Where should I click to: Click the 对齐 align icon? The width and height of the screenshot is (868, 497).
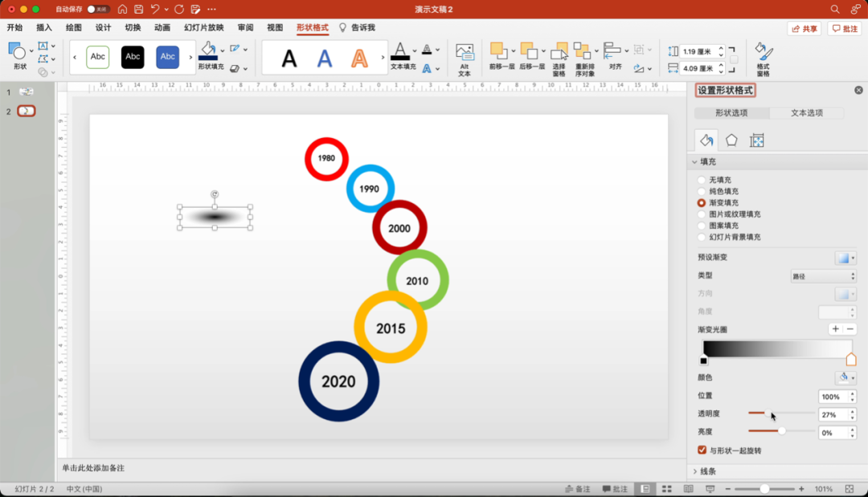(x=612, y=51)
